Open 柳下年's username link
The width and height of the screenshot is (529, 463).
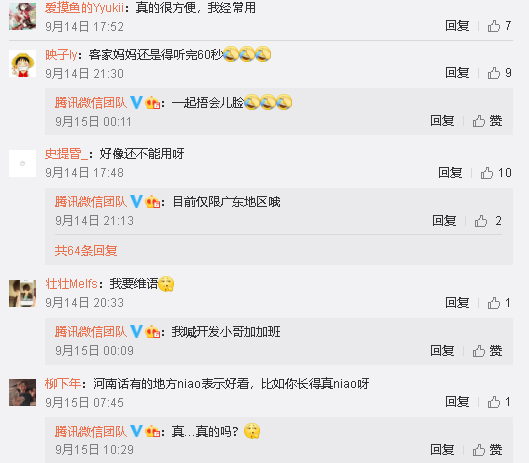[63, 384]
